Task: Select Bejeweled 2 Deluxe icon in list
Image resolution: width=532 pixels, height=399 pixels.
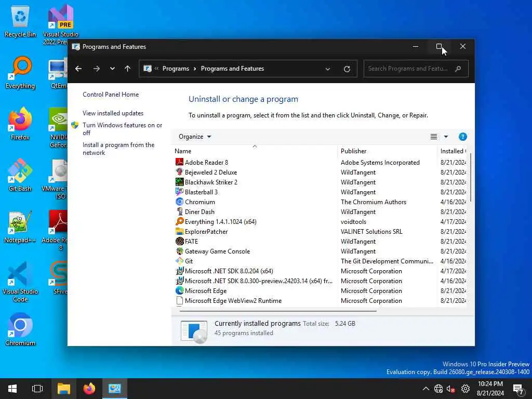Action: click(x=179, y=172)
